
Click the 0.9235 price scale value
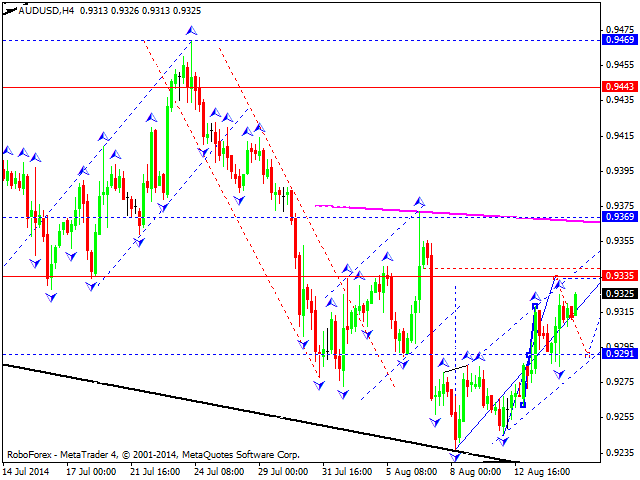coord(620,452)
